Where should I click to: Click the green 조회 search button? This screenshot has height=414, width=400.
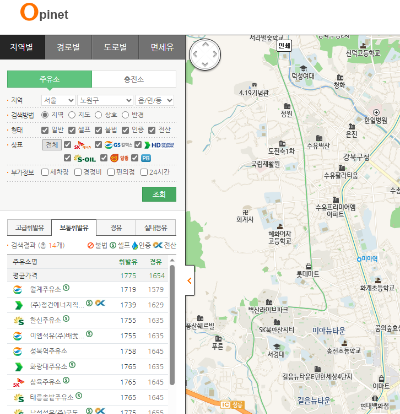tap(159, 194)
